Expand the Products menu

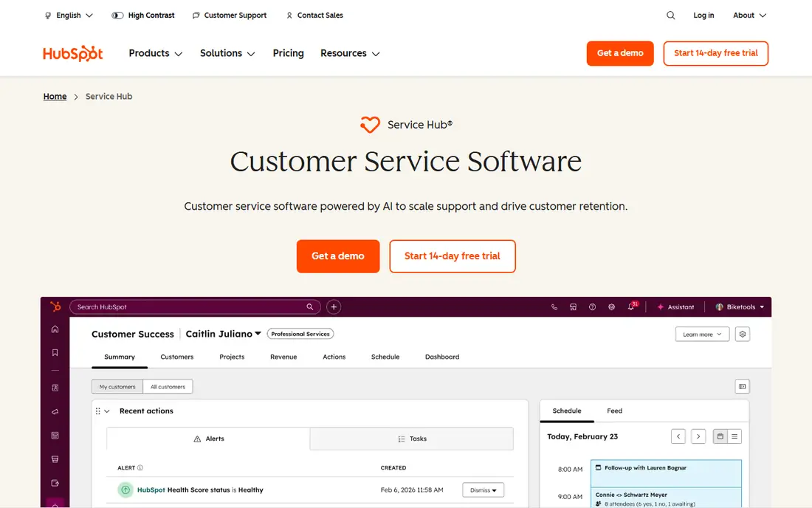point(155,53)
